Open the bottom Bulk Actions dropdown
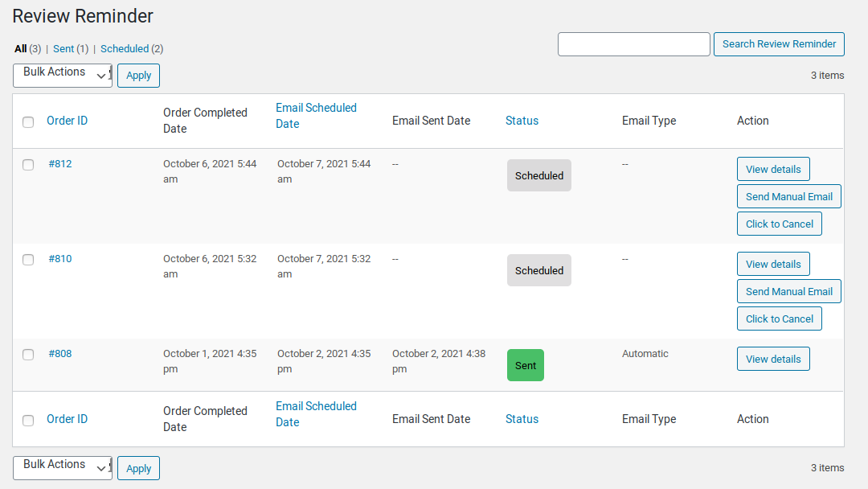The width and height of the screenshot is (868, 489). (x=62, y=467)
